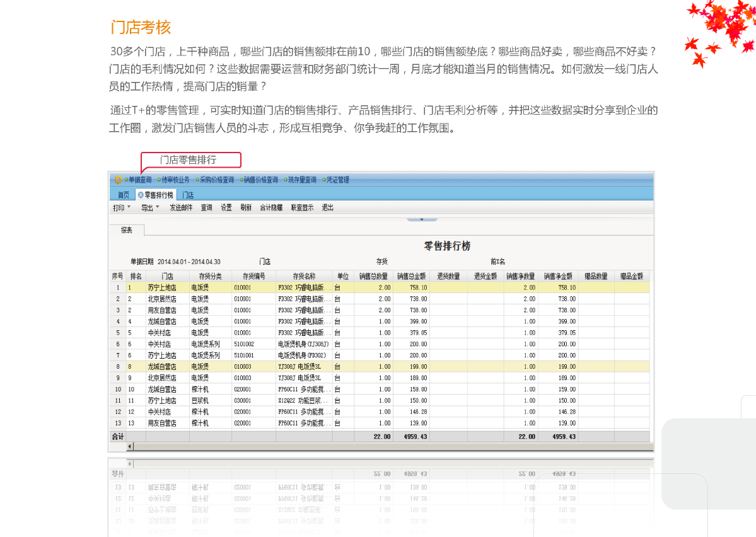The width and height of the screenshot is (756, 537).
Task: Click 退出 to exit the report
Action: pos(328,207)
